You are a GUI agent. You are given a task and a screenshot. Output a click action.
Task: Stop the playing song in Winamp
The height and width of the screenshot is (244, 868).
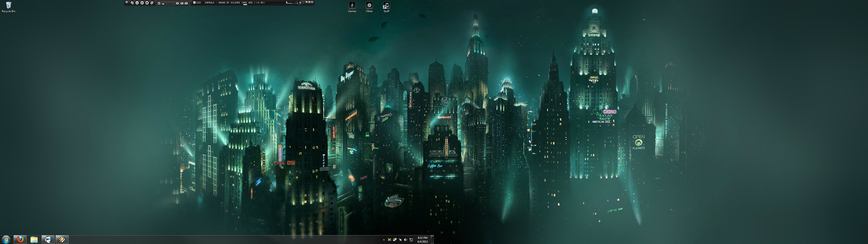coord(147,3)
